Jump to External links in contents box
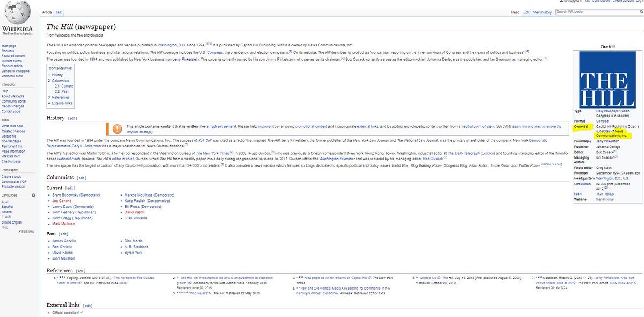Image resolution: width=644 pixels, height=317 pixels. [x=61, y=103]
